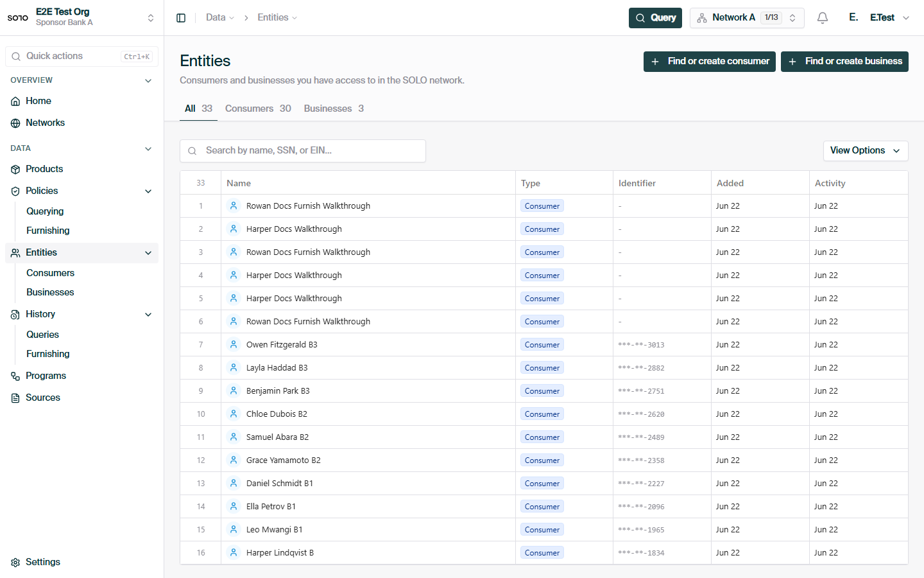This screenshot has width=924, height=578.
Task: Click the History icon in sidebar
Action: (15, 315)
